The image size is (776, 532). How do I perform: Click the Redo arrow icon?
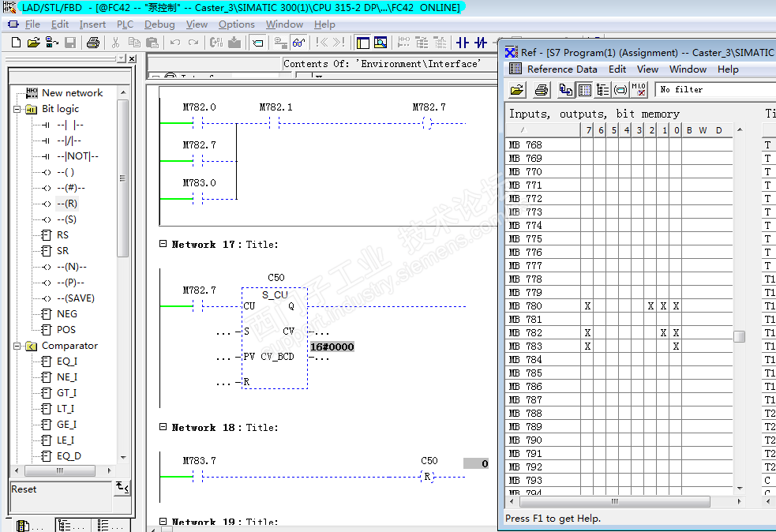pyautogui.click(x=193, y=43)
